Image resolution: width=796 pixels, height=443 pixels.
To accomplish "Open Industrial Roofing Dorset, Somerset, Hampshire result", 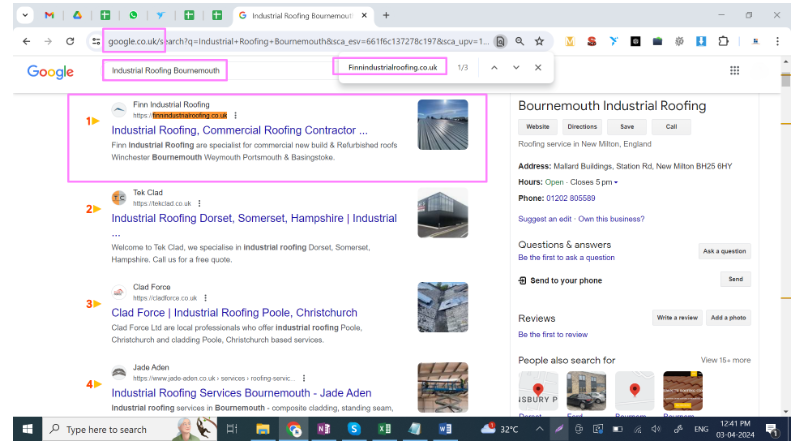I will point(254,218).
